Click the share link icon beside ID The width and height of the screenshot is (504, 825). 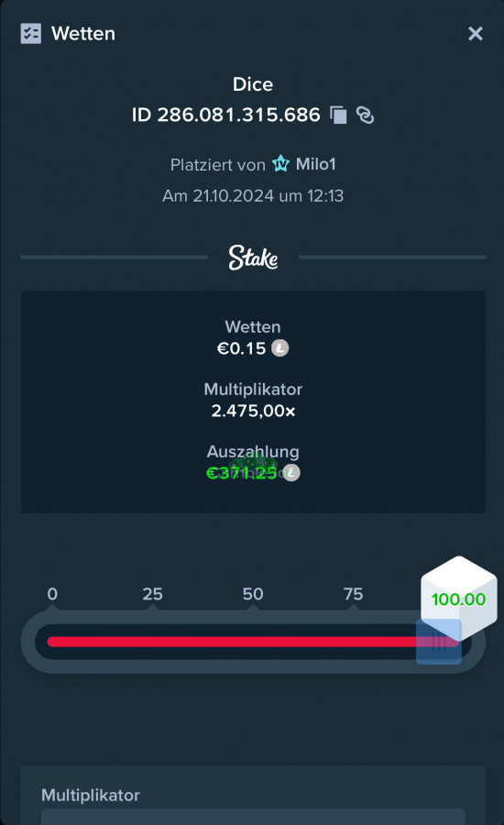coord(365,115)
